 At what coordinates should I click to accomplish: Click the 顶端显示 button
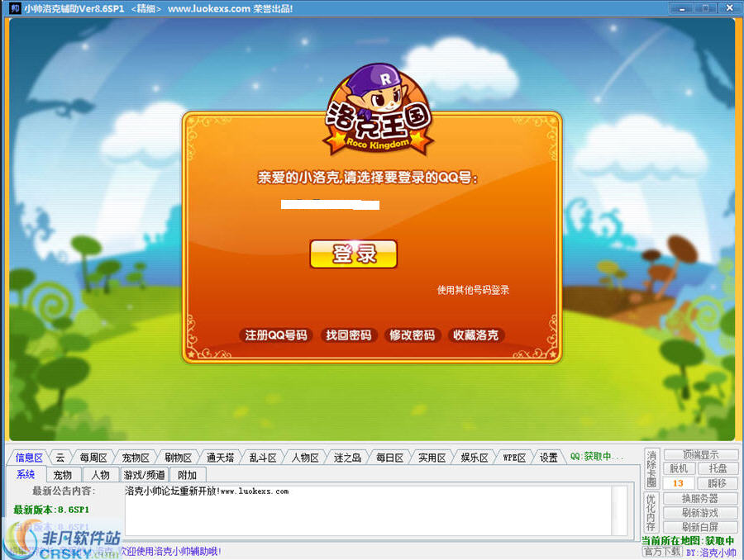[700, 455]
